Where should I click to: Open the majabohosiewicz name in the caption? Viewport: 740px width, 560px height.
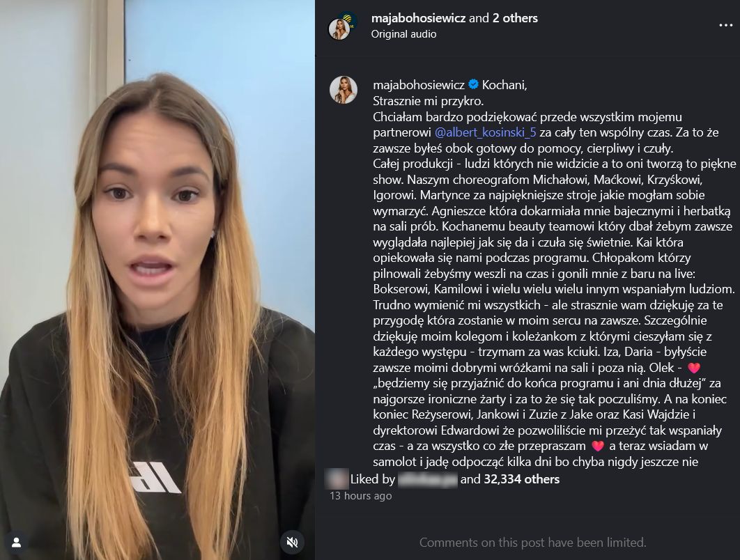tap(419, 85)
